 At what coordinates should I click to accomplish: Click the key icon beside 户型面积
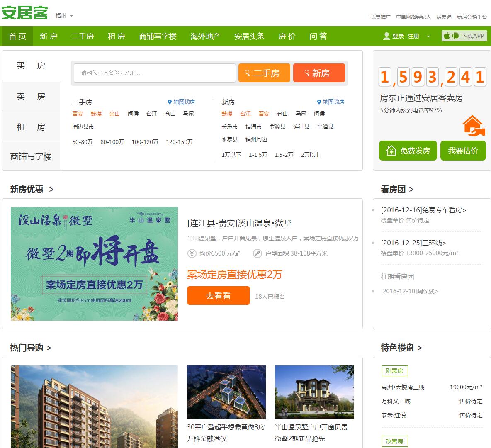(258, 253)
